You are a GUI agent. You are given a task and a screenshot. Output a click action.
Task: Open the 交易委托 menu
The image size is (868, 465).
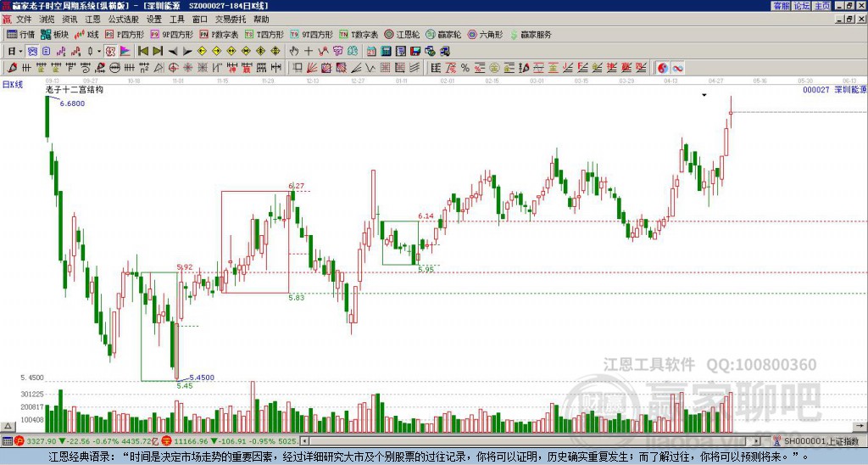tap(231, 20)
